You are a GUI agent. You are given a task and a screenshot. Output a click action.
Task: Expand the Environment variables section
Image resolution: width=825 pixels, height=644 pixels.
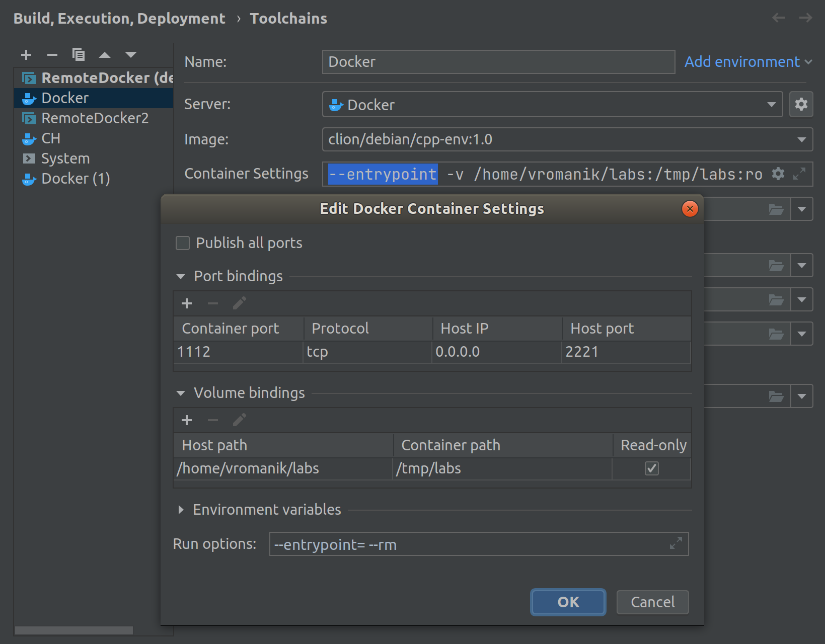(x=181, y=510)
